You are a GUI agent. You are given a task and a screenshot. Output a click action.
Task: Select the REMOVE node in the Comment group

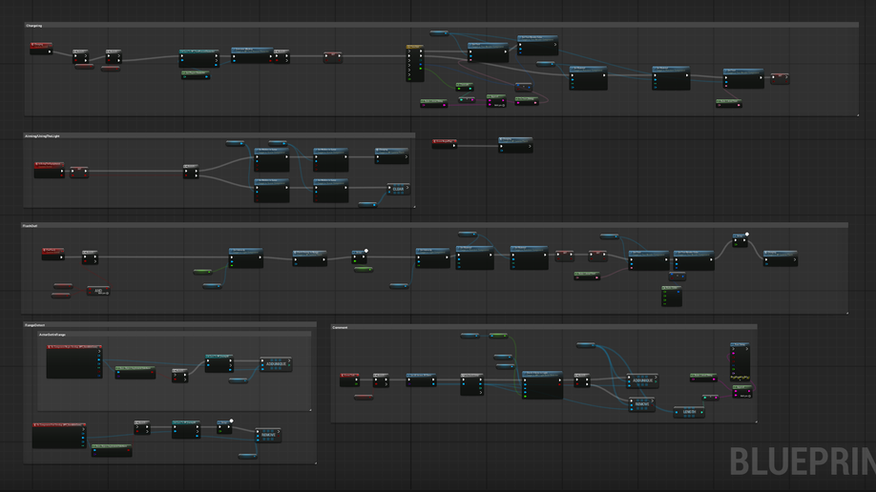click(642, 404)
